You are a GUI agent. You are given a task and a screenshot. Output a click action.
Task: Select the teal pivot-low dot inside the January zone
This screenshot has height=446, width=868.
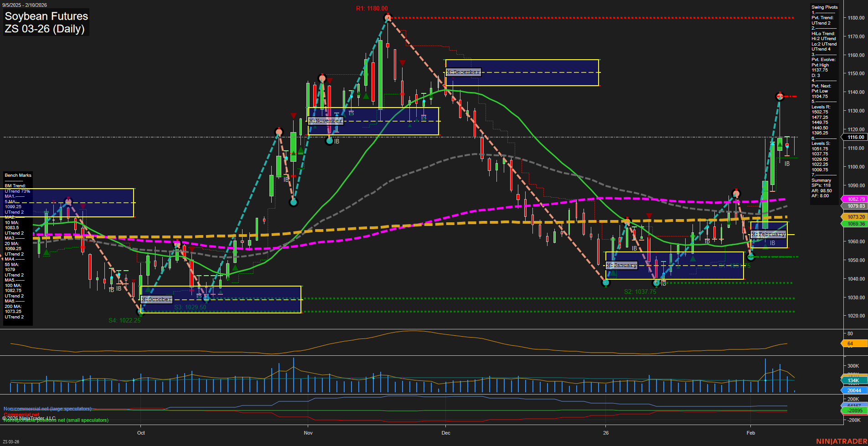click(656, 283)
